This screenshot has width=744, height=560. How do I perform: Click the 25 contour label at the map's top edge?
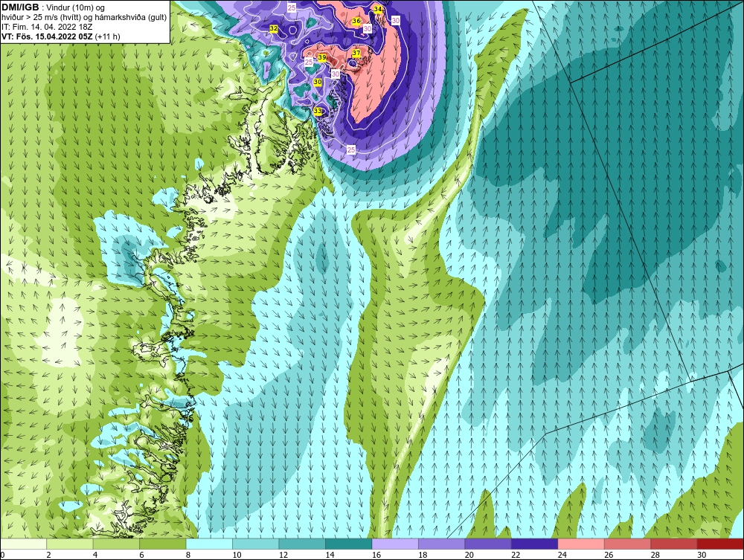tap(292, 7)
